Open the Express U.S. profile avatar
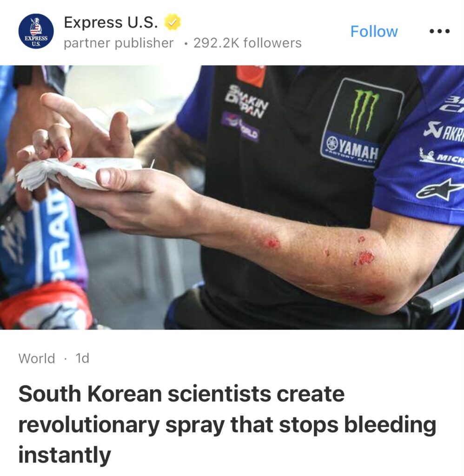The height and width of the screenshot is (476, 464). pos(36,31)
